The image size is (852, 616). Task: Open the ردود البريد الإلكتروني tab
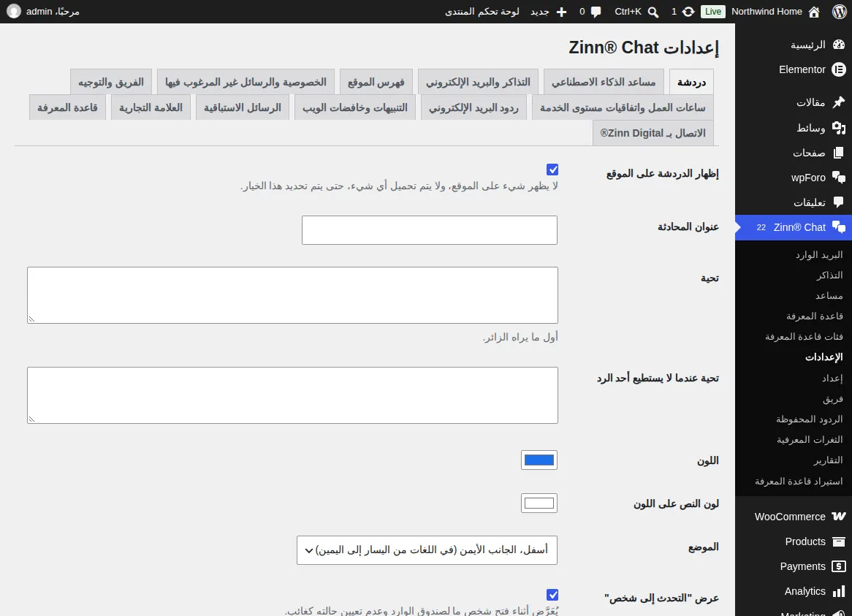pos(473,107)
